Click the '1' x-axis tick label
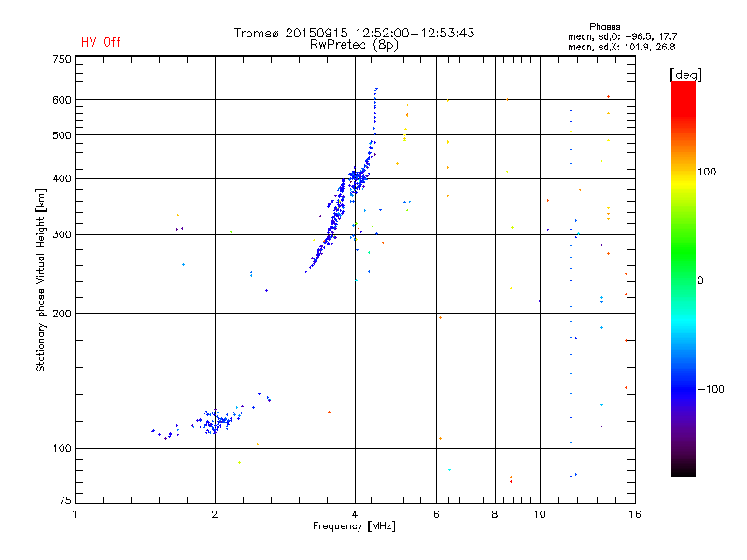747x560 pixels. point(75,514)
